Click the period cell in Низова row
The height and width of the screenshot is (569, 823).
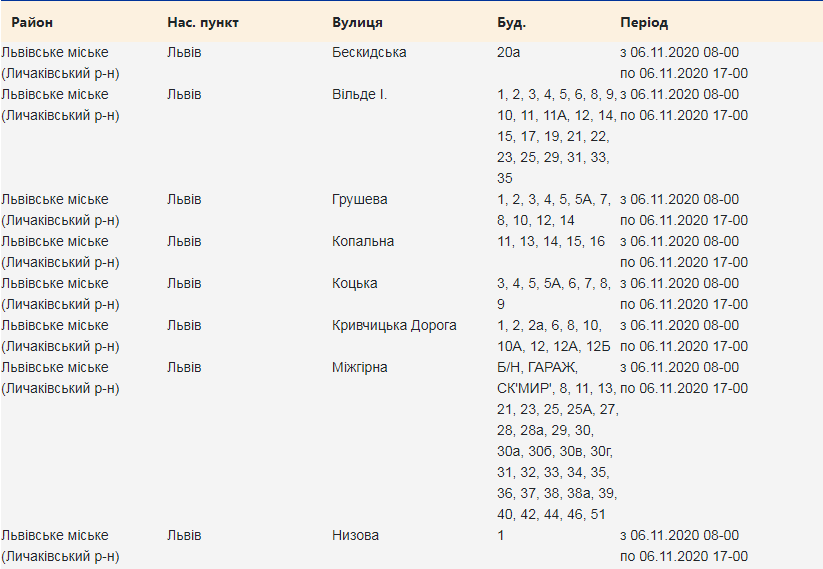[684, 545]
